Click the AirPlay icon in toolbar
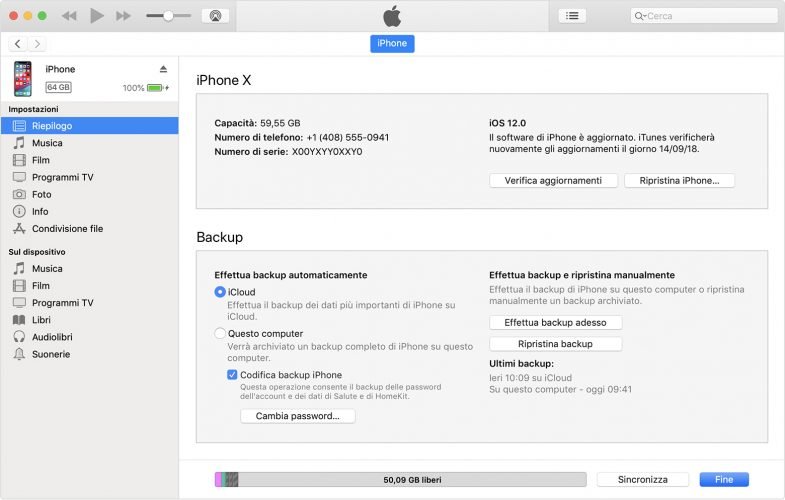This screenshot has height=500, width=785. tap(214, 16)
